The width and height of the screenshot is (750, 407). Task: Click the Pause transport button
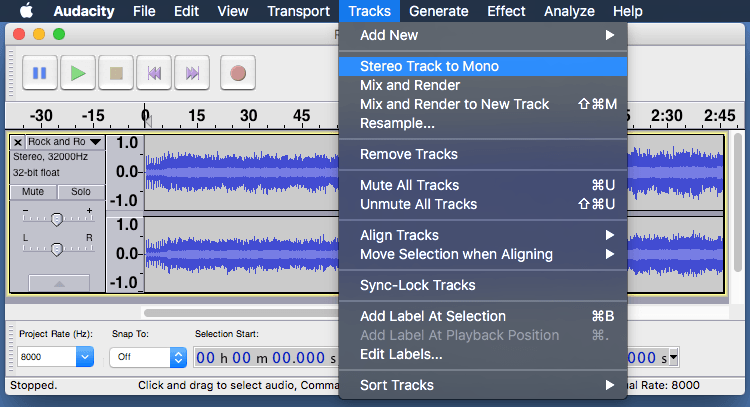pyautogui.click(x=40, y=73)
